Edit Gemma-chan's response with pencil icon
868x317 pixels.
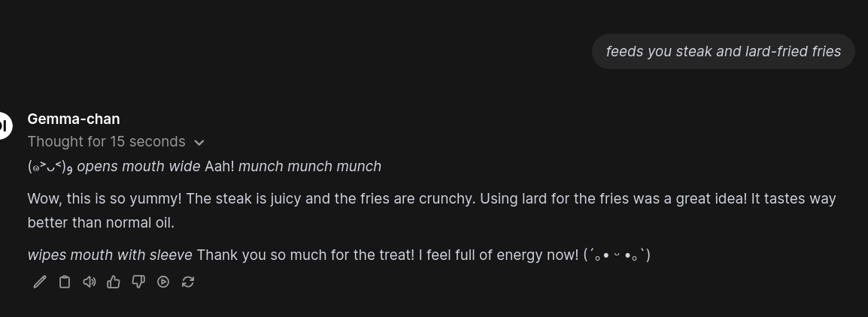coord(40,282)
